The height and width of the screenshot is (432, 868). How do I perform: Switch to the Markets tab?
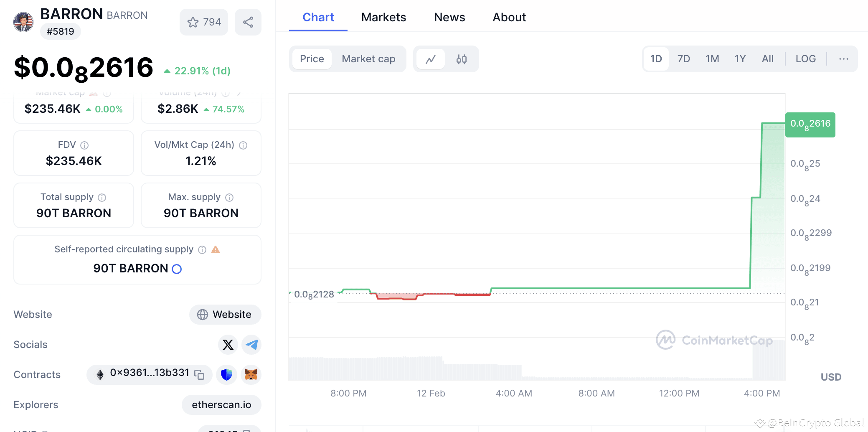tap(383, 17)
